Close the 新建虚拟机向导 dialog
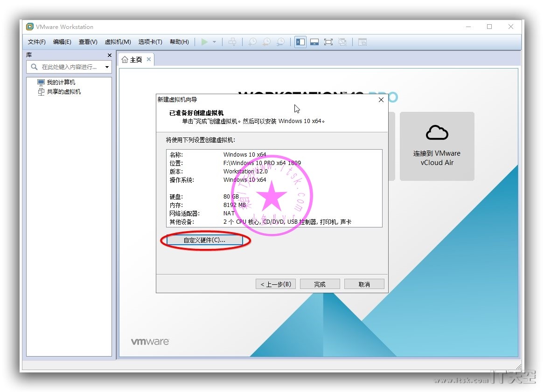The image size is (544, 392). [x=381, y=100]
